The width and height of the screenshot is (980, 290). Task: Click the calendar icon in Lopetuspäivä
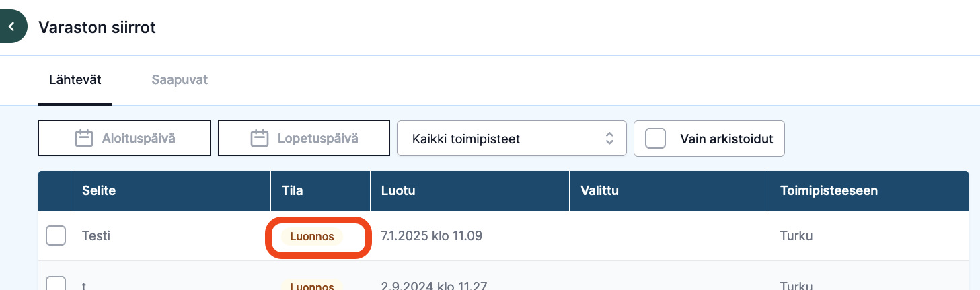click(x=260, y=139)
